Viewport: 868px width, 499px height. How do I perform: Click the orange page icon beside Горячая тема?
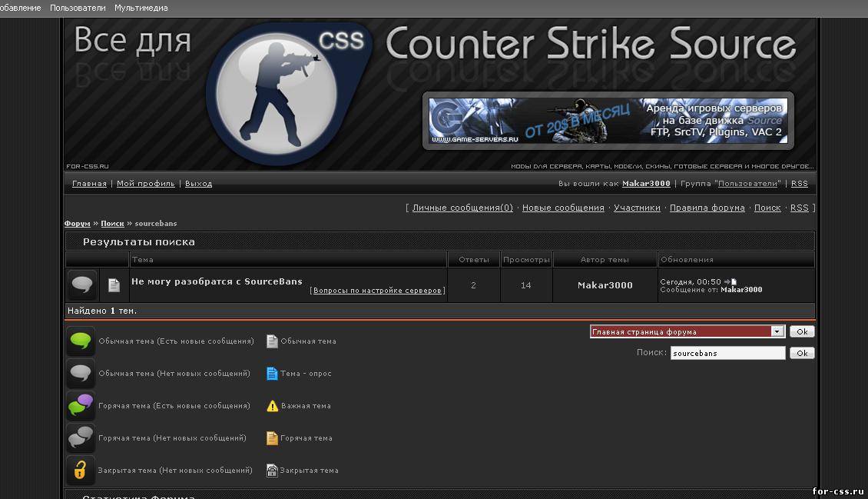[x=272, y=438]
